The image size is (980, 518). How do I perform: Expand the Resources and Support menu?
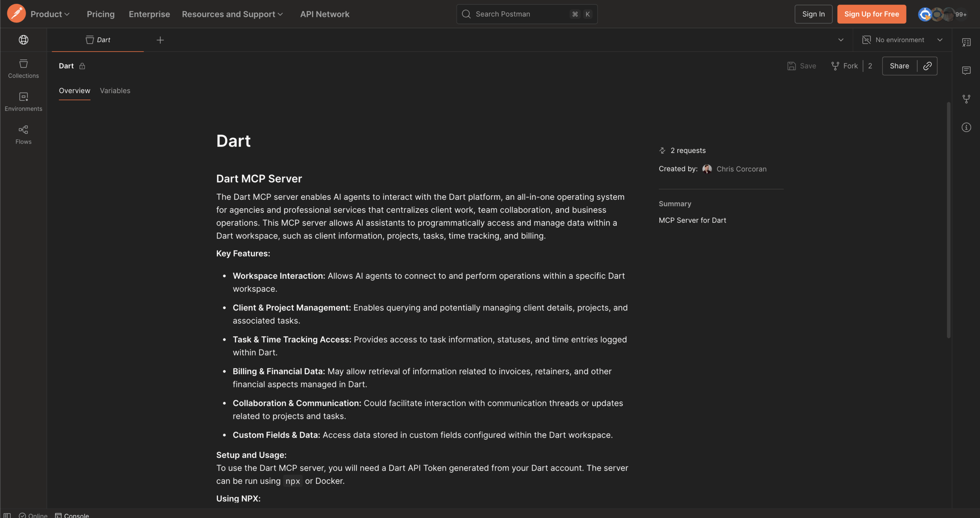click(x=232, y=14)
